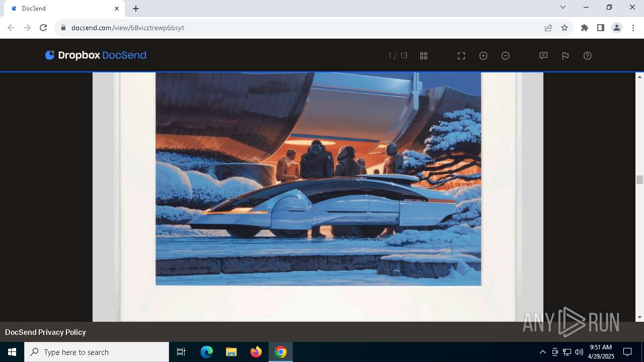Click the scrollbar down arrow
The height and width of the screenshot is (362, 644).
click(639, 317)
